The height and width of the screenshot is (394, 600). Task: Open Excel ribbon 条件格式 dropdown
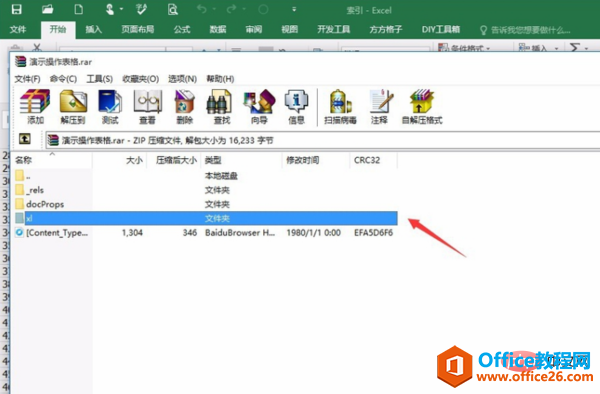click(x=464, y=48)
